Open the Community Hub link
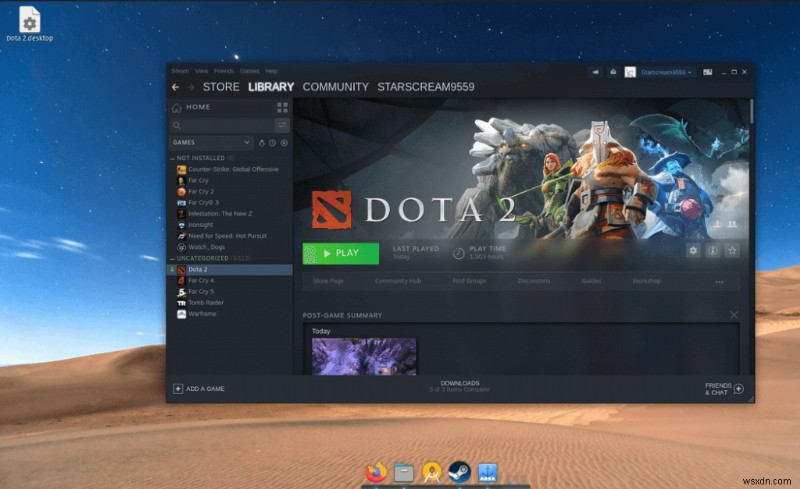Screen dimensions: 800x489 coord(398,281)
